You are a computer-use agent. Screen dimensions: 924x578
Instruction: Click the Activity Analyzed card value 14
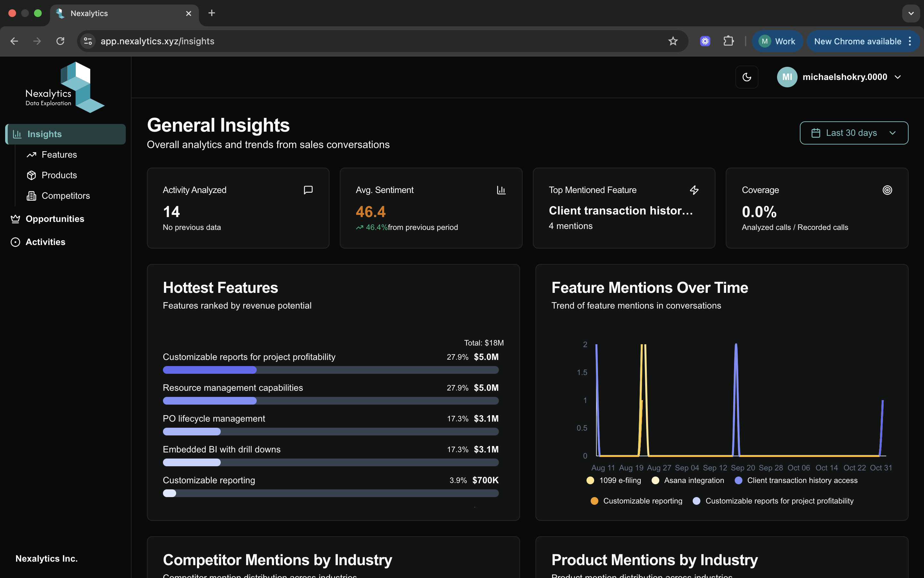[171, 212]
